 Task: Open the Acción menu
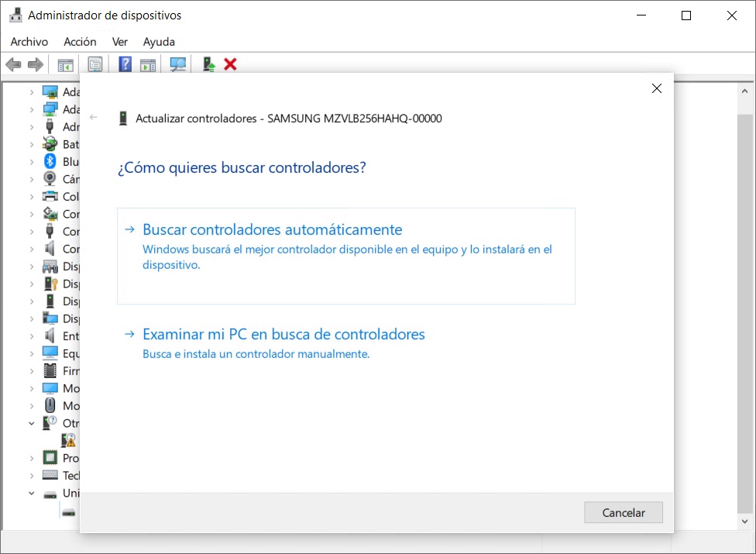pyautogui.click(x=80, y=42)
